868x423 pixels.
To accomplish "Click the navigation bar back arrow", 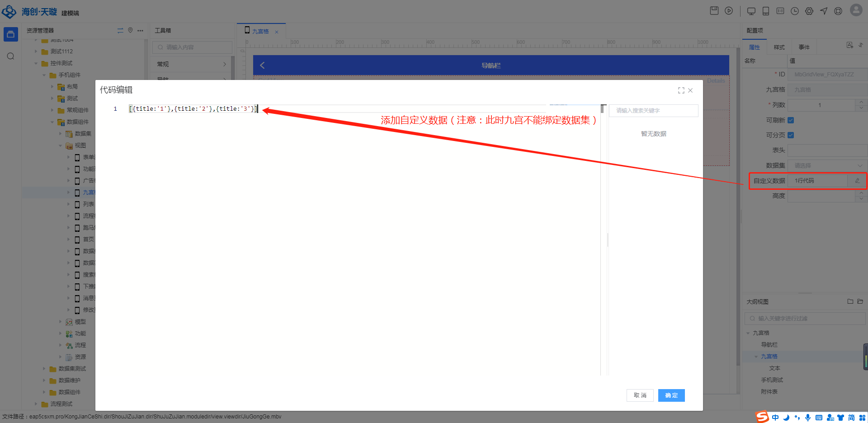I will pos(262,66).
